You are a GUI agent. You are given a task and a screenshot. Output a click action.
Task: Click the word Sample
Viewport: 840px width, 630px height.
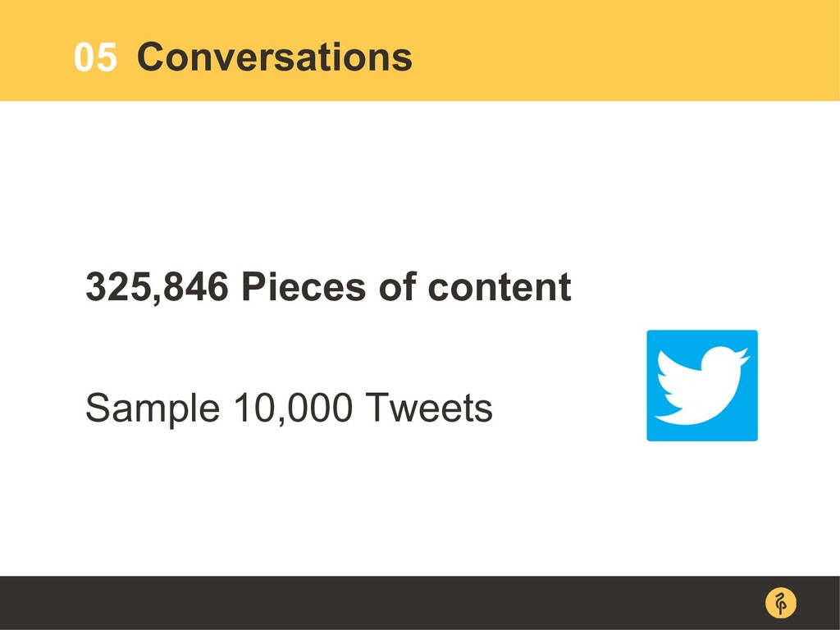[153, 409]
